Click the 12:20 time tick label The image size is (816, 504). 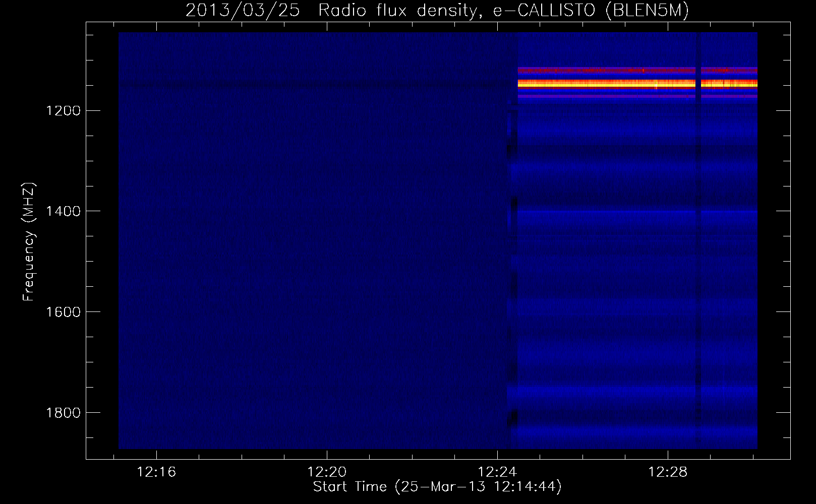click(x=327, y=472)
